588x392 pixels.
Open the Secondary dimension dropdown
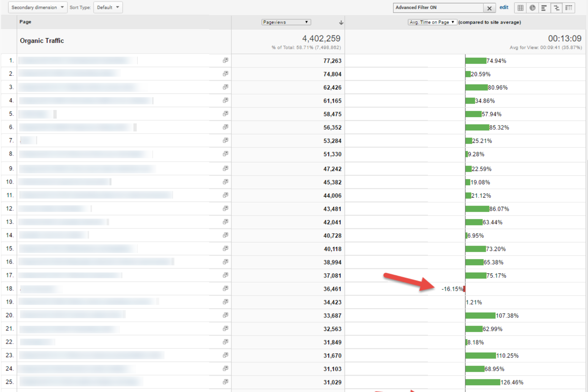click(38, 8)
